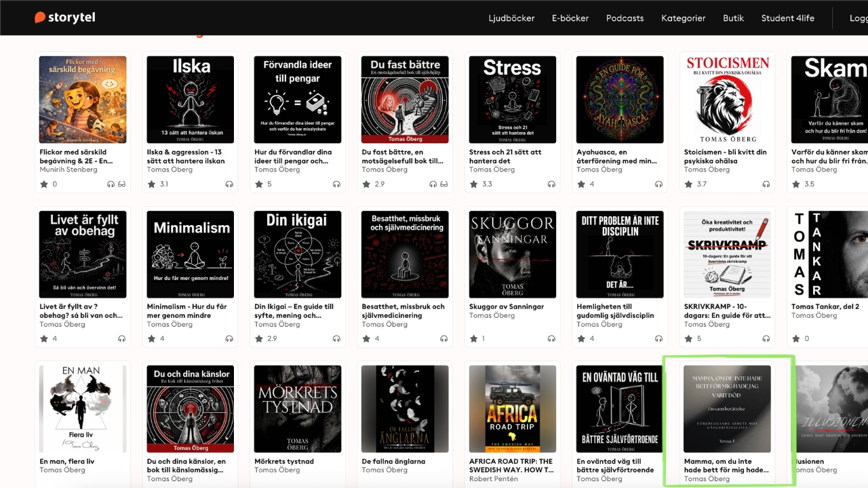Click headphones icon on Besatthet, missbruk card
This screenshot has width=868, height=488.
[x=444, y=339]
